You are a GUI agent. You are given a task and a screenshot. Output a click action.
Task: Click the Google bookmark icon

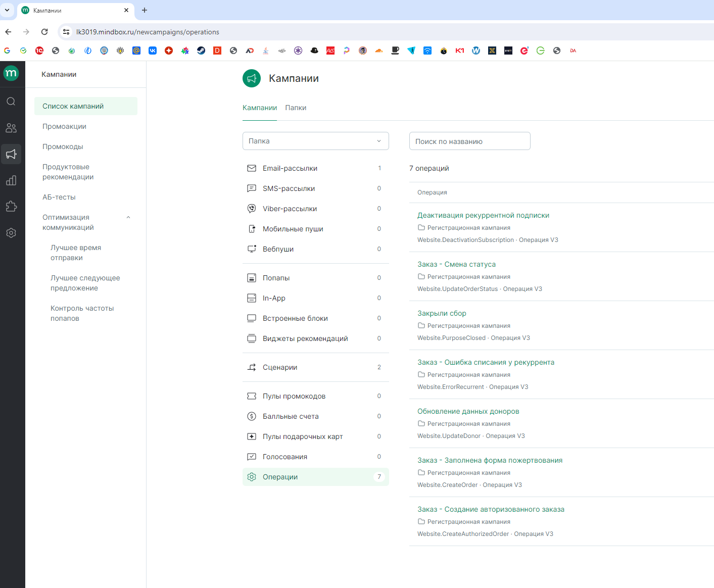[x=7, y=51]
